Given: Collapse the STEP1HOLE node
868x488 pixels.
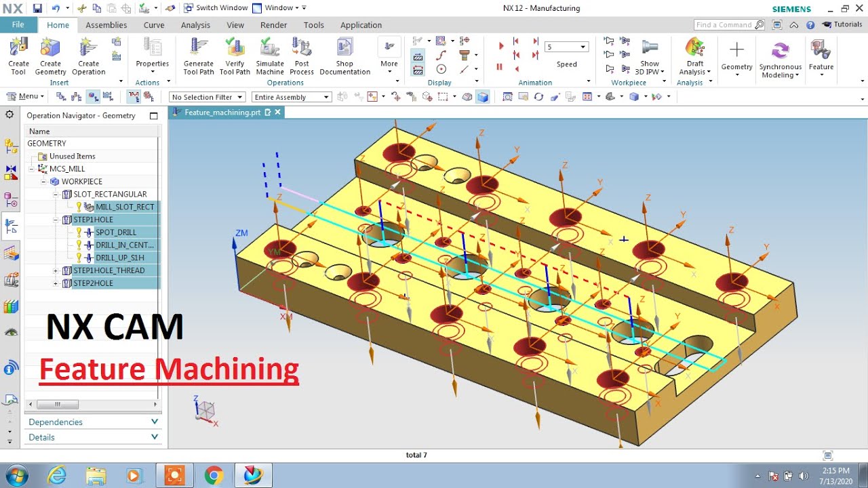Looking at the screenshot, I should [56, 220].
